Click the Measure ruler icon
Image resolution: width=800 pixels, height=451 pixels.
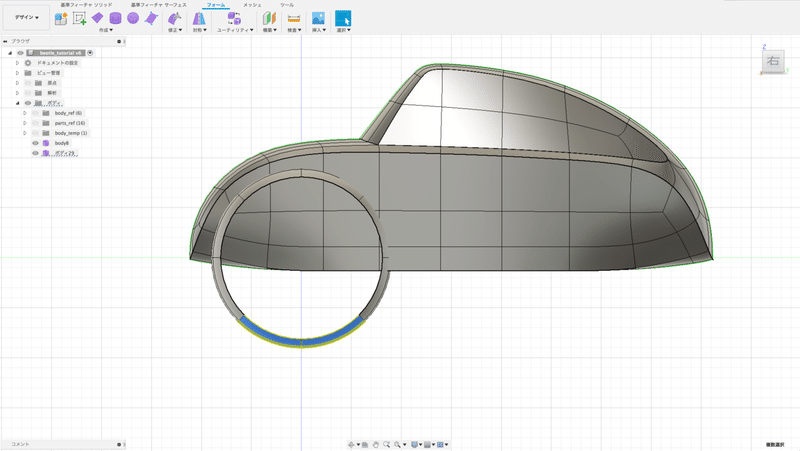294,18
